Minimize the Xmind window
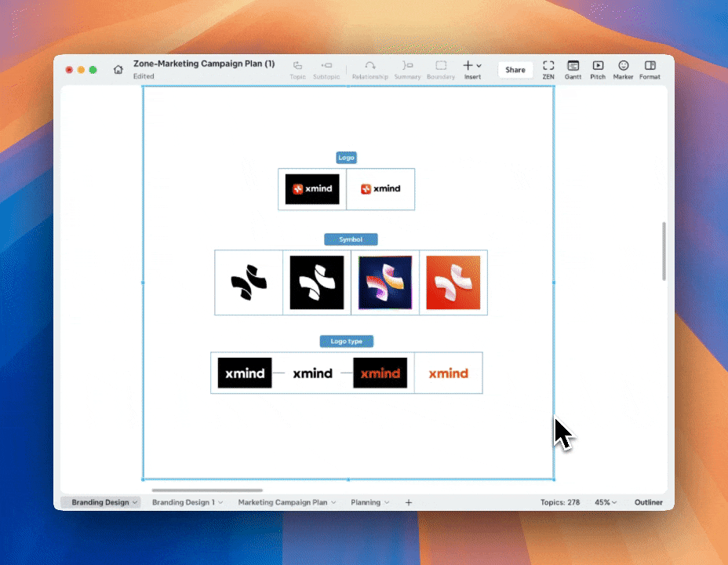Screen dimensions: 728x565 pyautogui.click(x=81, y=70)
